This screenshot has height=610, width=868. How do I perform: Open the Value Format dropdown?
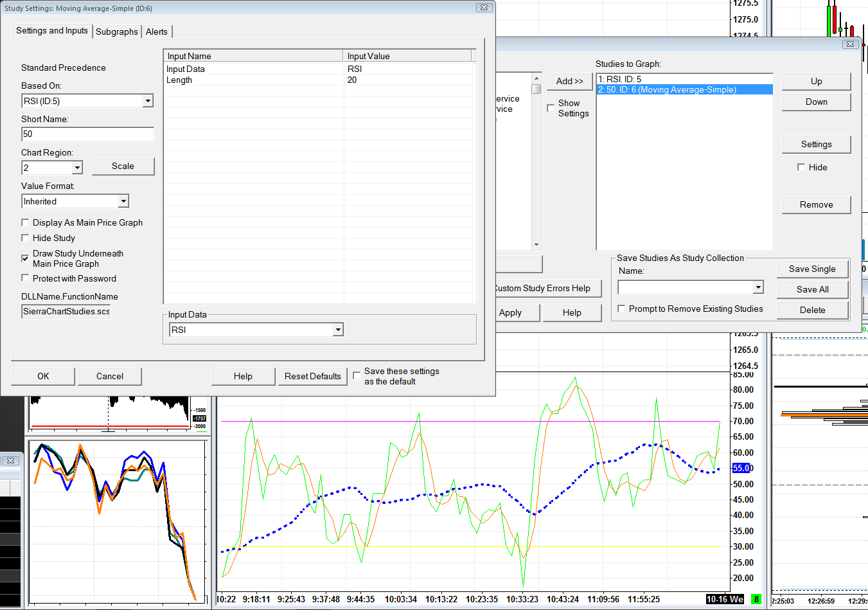[x=123, y=201]
